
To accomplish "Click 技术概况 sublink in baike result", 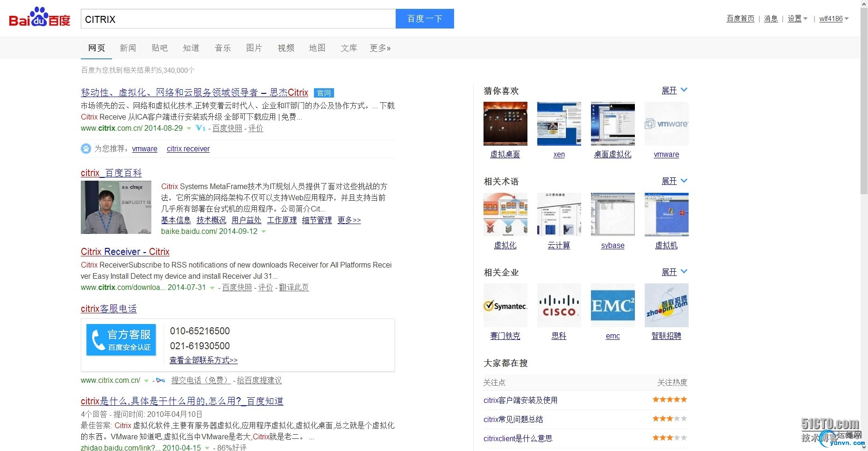I will point(211,220).
